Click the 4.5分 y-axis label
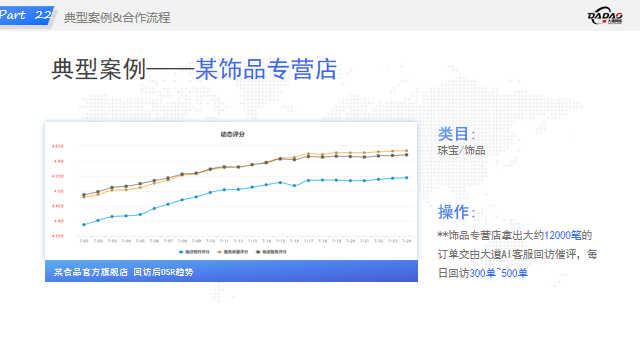This screenshot has height=360, width=640. point(59,191)
